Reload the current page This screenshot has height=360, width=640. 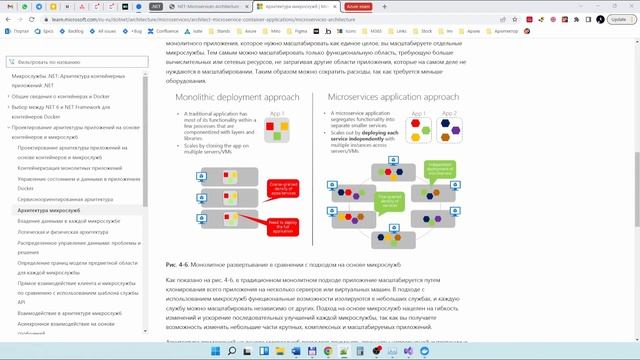coord(31,19)
